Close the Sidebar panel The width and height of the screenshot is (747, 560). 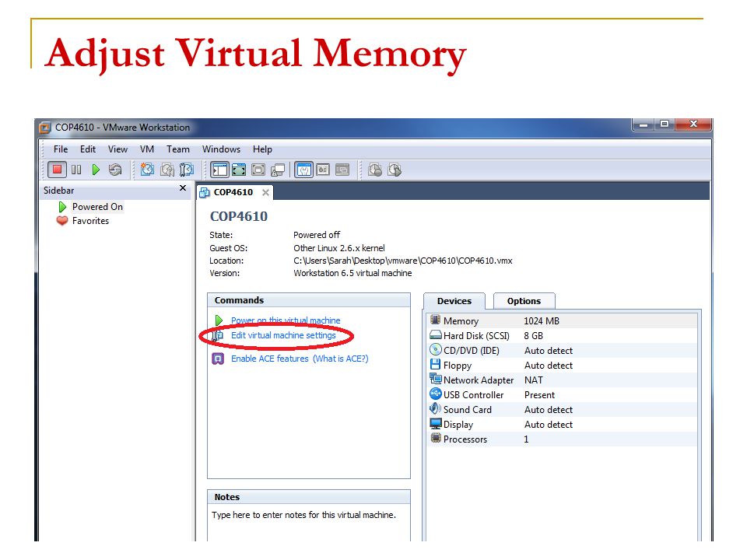point(182,188)
